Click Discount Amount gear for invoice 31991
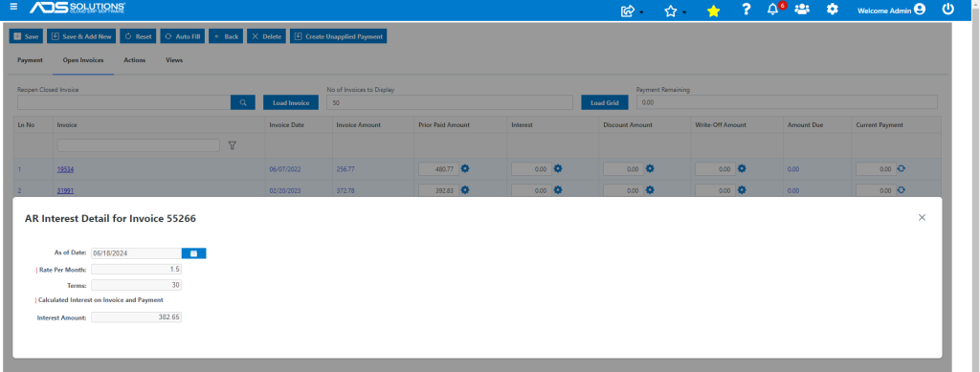Image resolution: width=980 pixels, height=372 pixels. tap(650, 189)
